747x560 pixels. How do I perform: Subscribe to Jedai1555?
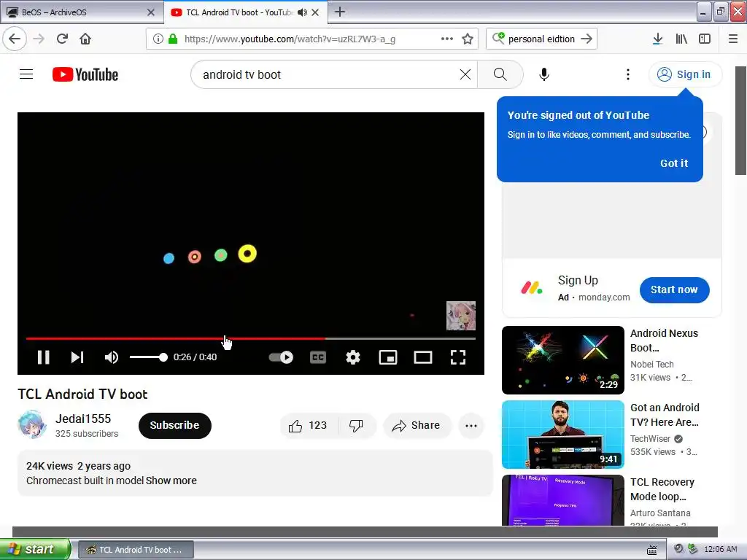pyautogui.click(x=175, y=425)
